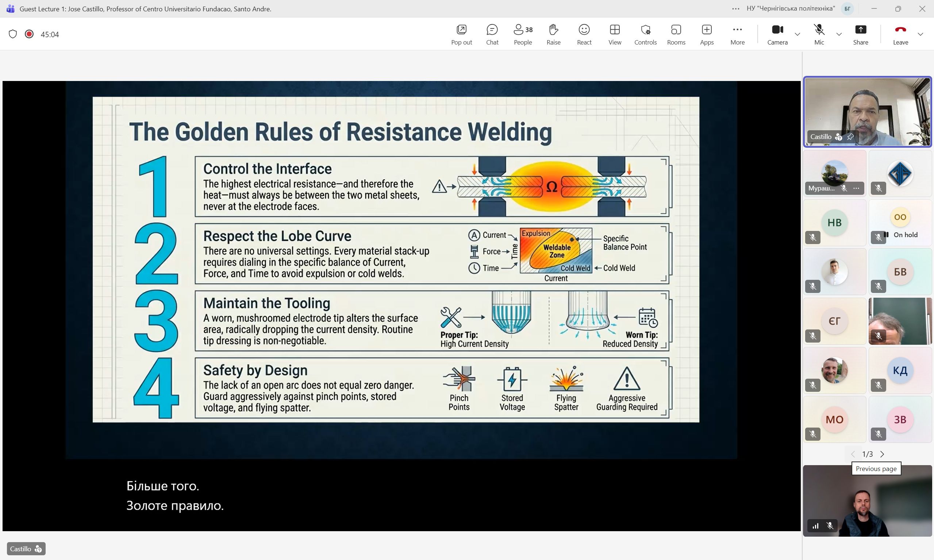The width and height of the screenshot is (934, 560).
Task: Open breakout Rooms
Action: coord(676,34)
